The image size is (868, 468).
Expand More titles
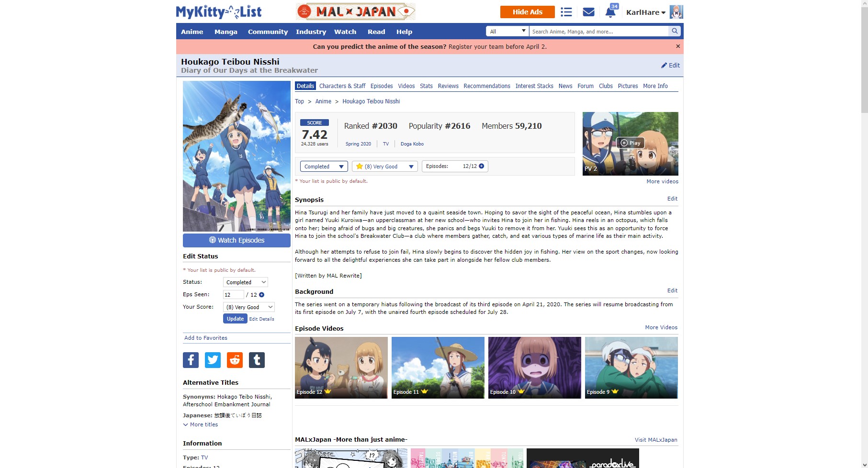[x=201, y=424]
